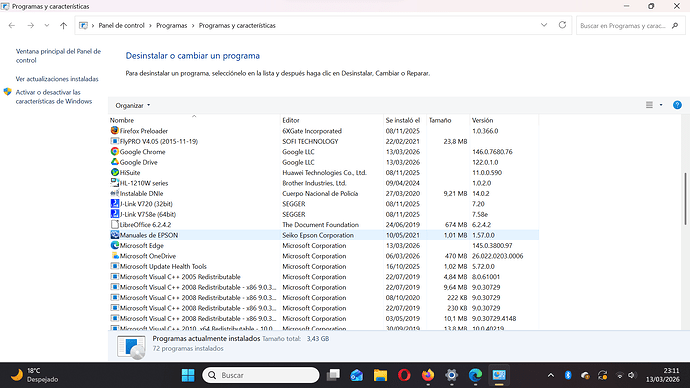The image size is (690, 388).
Task: Click the J-Link V758e (64bit) icon
Action: coord(114,214)
